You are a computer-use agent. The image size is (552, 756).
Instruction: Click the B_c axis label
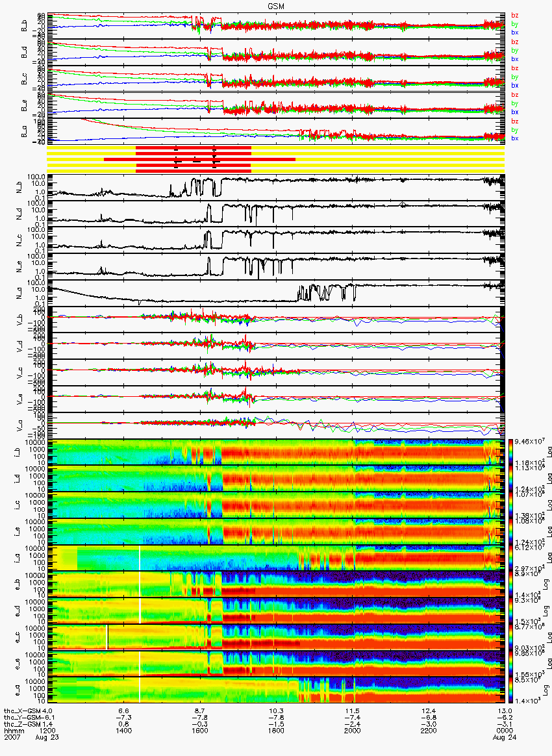point(24,79)
